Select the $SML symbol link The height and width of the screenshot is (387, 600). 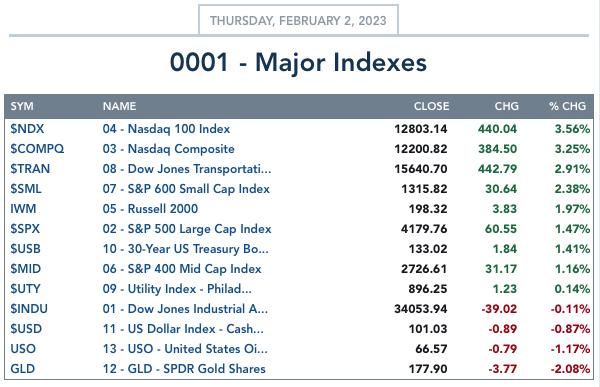coord(26,189)
